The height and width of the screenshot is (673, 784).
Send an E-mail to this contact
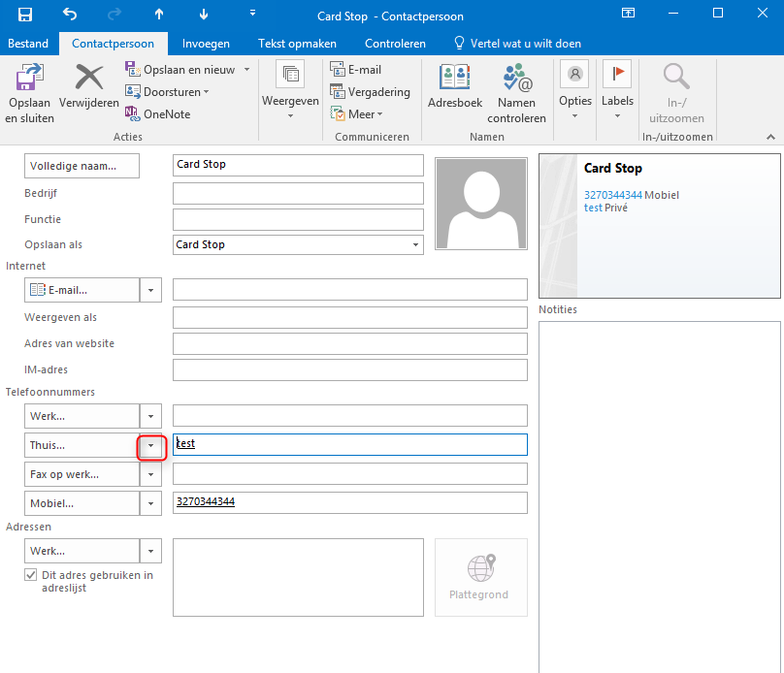tap(356, 70)
